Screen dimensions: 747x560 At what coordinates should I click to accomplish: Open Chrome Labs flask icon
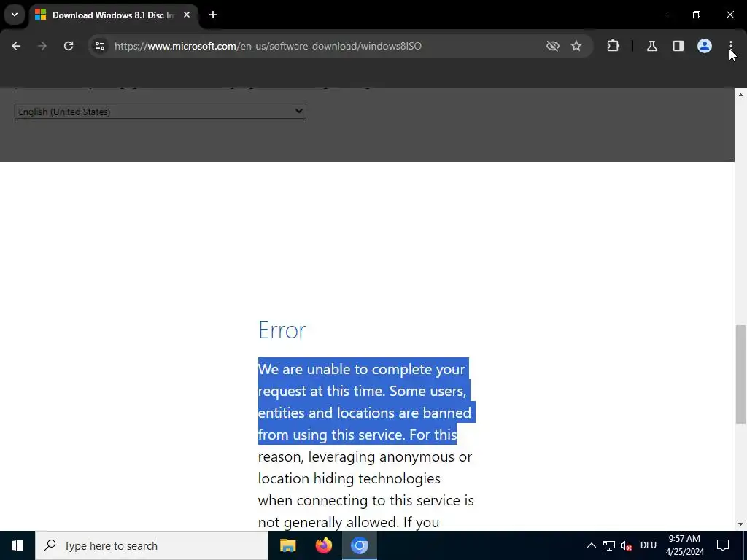click(652, 46)
